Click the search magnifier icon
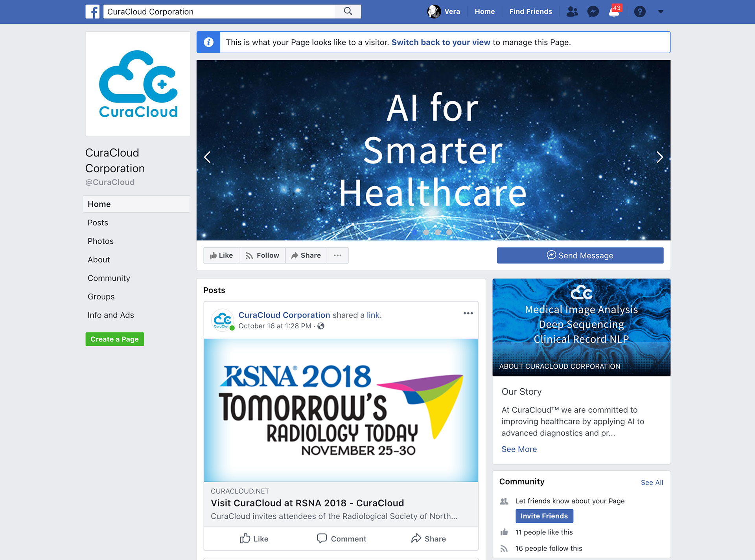The image size is (755, 560). 348,11
